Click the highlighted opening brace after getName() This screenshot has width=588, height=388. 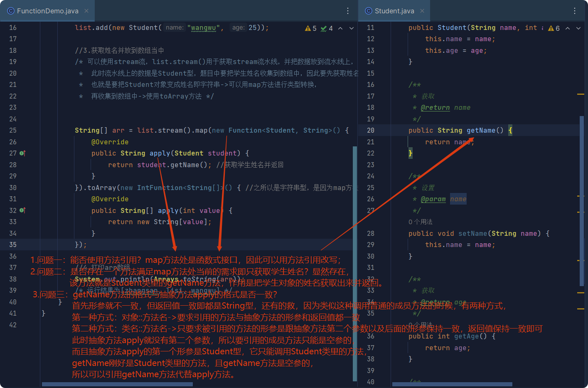click(510, 131)
